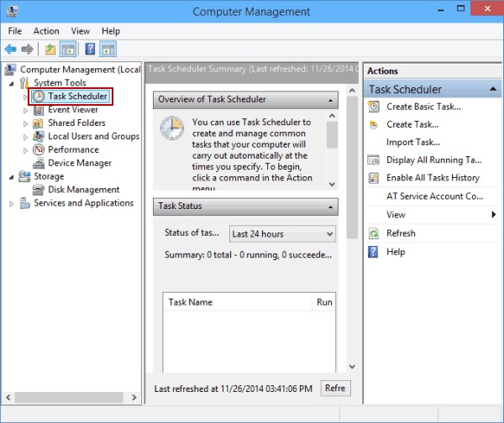The height and width of the screenshot is (423, 504).
Task: Select the Device Manager icon in tree
Action: tap(39, 163)
